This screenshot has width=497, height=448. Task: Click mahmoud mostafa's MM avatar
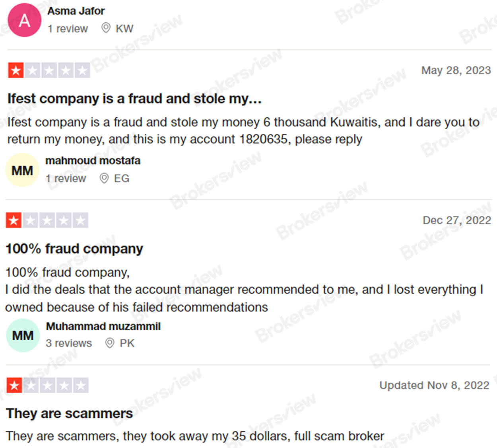22,170
